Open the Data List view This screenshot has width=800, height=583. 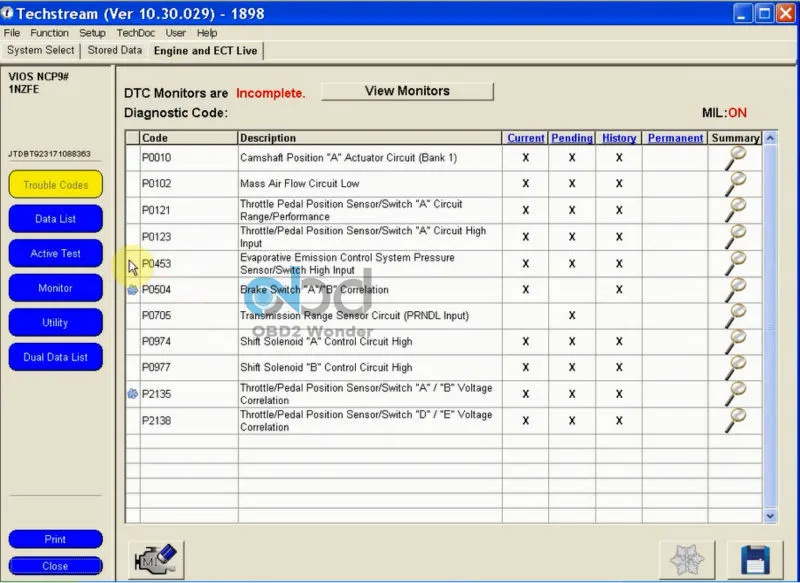click(56, 219)
